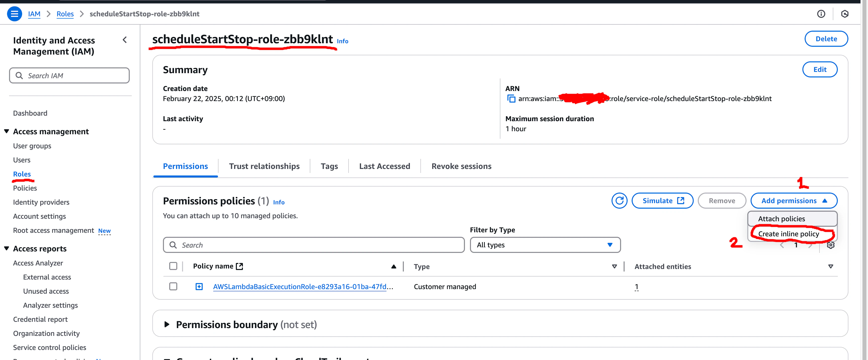
Task: Open Service control policies in sidebar
Action: pyautogui.click(x=50, y=347)
